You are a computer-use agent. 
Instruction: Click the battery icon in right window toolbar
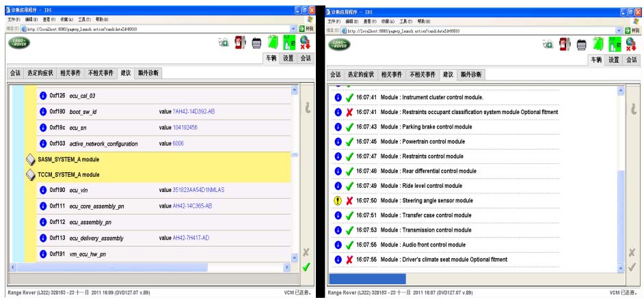coord(581,44)
